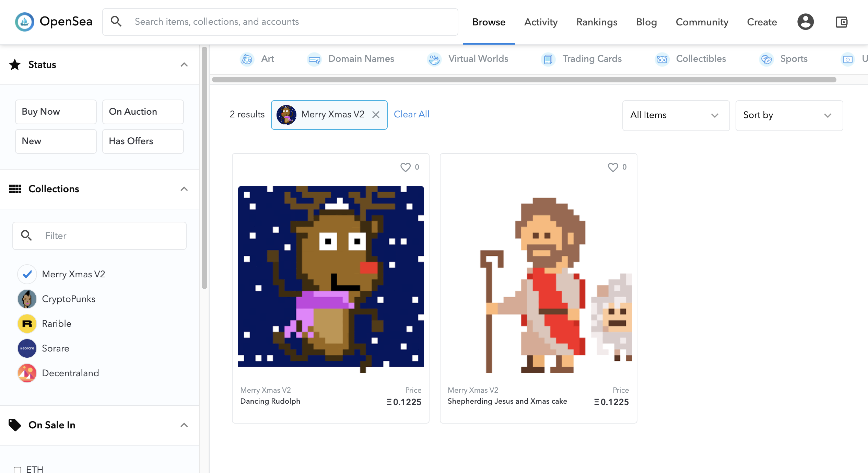The image size is (868, 473).
Task: Click the category bar horizontal scrollbar
Action: click(x=524, y=80)
